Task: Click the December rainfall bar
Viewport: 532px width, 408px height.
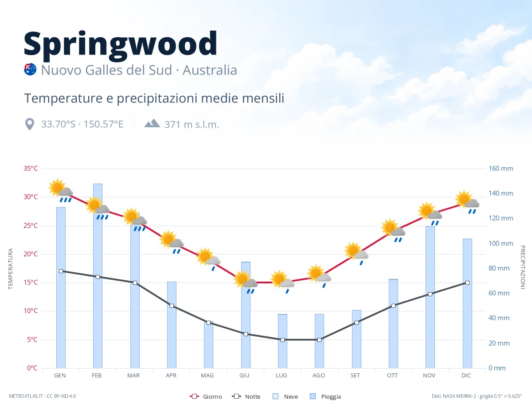Action: 467,303
